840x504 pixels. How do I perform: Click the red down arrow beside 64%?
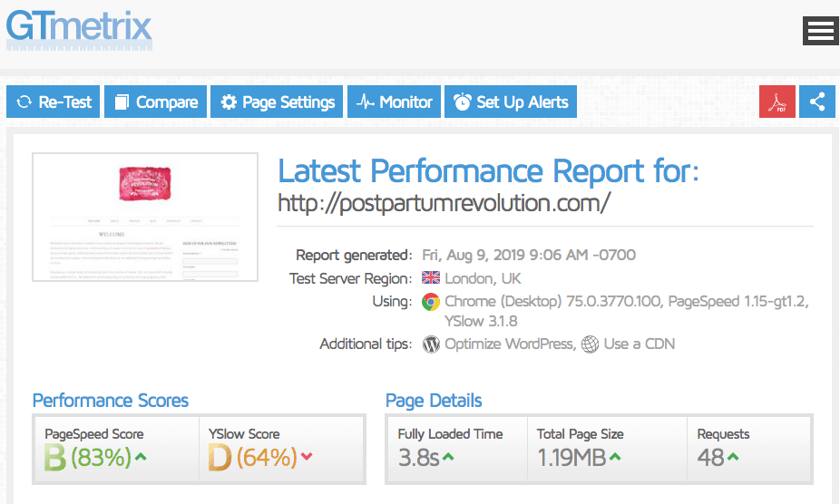point(307,457)
